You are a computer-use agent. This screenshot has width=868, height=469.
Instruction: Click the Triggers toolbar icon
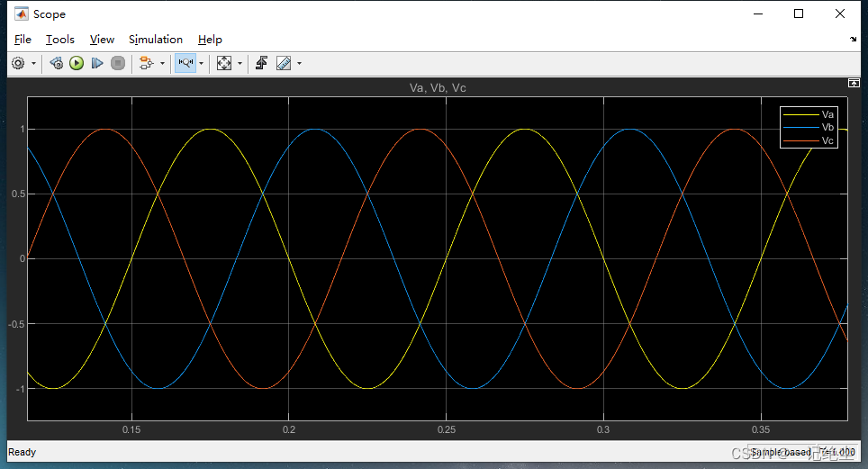(261, 63)
